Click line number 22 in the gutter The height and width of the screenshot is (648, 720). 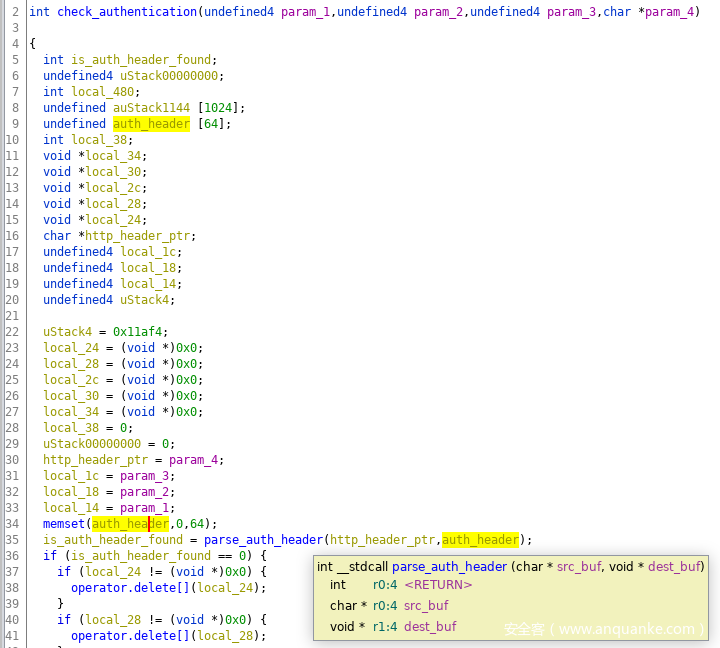(x=12, y=332)
